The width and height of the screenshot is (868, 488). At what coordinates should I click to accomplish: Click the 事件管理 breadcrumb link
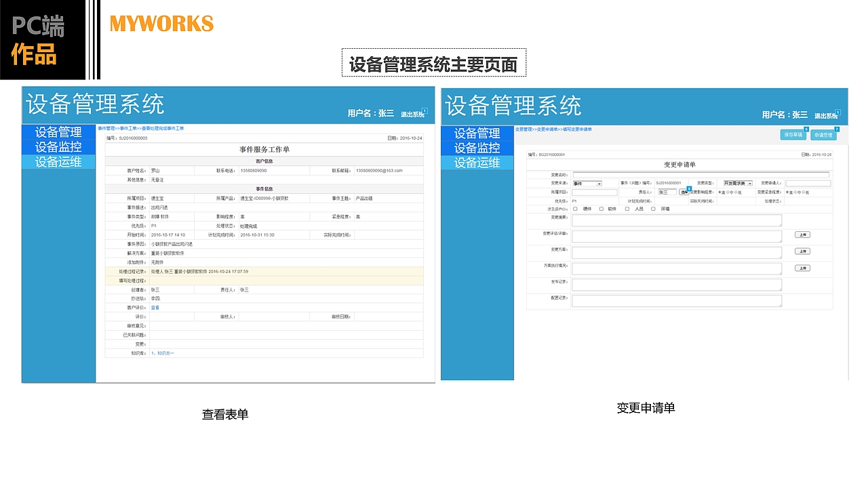pos(106,128)
